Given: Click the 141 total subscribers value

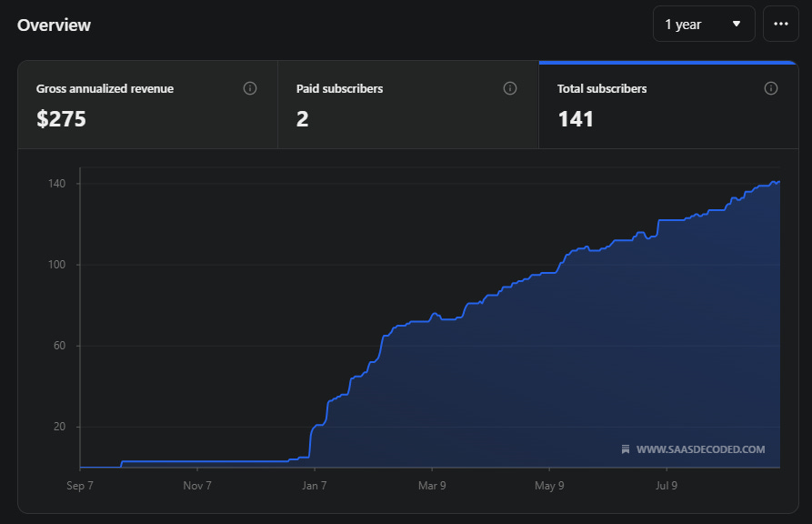Looking at the screenshot, I should click(x=576, y=119).
